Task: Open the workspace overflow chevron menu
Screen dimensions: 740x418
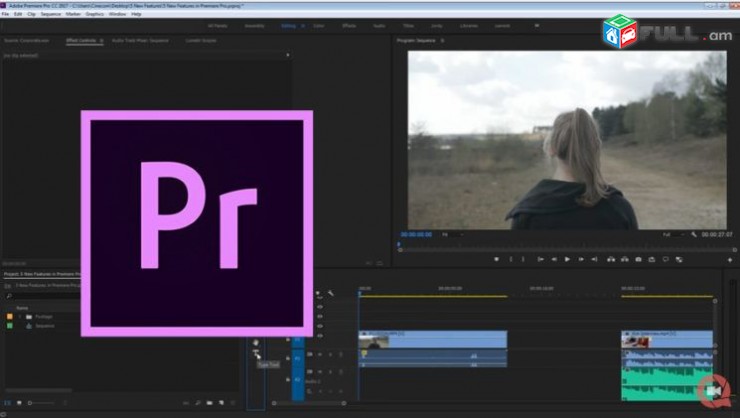Action: (537, 26)
